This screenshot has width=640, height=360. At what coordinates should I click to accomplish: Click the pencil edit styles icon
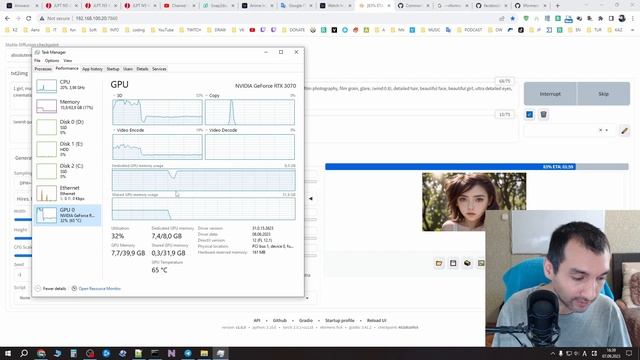point(624,131)
